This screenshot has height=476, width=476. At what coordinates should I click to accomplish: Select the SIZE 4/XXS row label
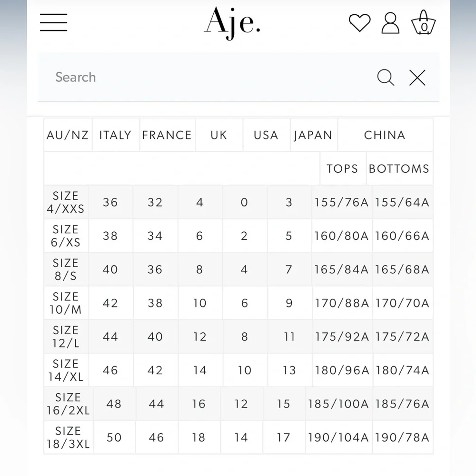point(66,202)
